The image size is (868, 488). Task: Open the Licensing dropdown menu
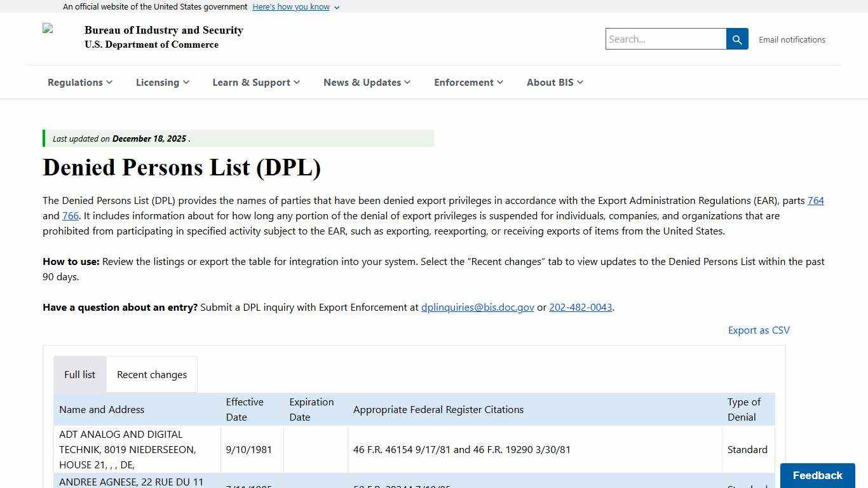(162, 82)
